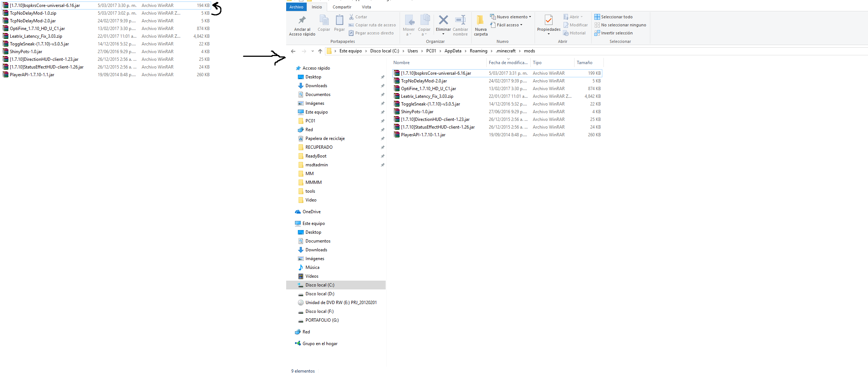868x381 pixels.
Task: Select OptiFine_1.7.10_HD_U_C1.jar in mods folder
Action: [x=428, y=89]
